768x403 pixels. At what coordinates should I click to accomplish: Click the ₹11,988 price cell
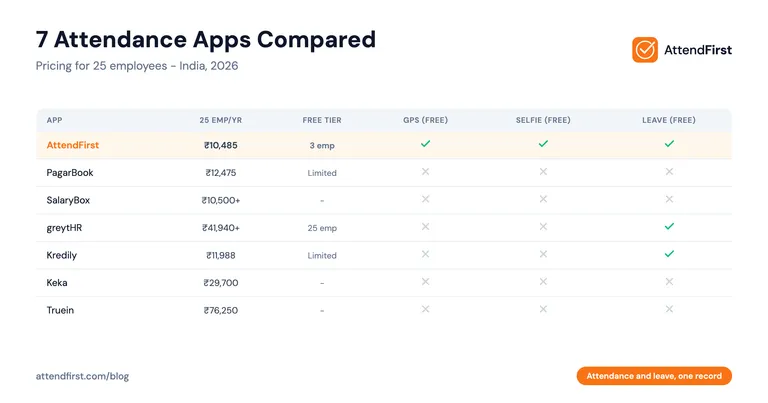pyautogui.click(x=220, y=255)
